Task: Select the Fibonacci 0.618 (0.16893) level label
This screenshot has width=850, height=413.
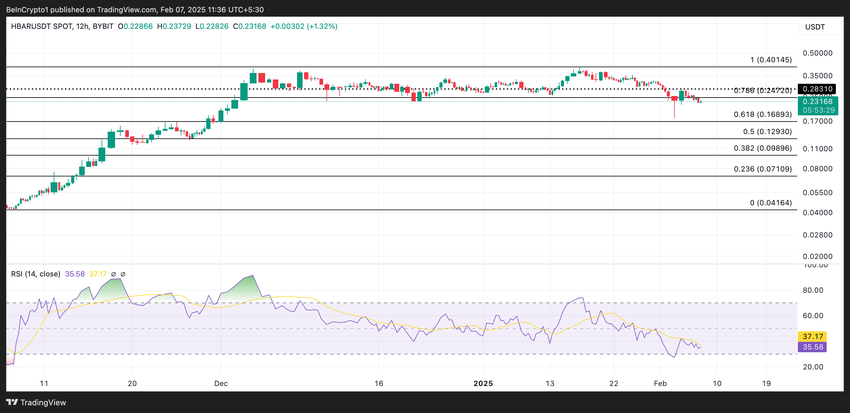Action: [763, 114]
